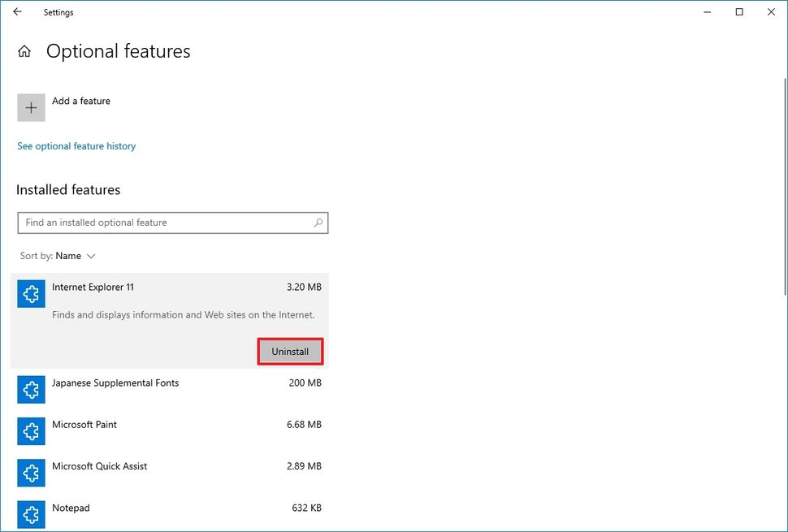Click the Japanese Supplemental Fonts icon
Viewport: 788px width, 532px height.
point(31,389)
